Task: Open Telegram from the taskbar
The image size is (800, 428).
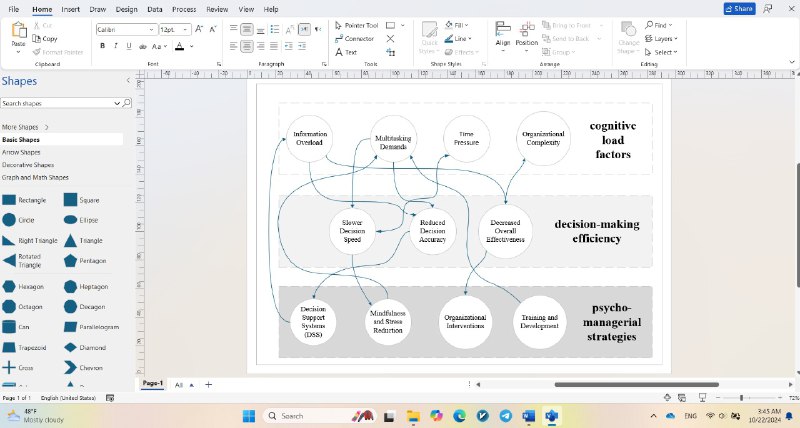Action: click(506, 416)
